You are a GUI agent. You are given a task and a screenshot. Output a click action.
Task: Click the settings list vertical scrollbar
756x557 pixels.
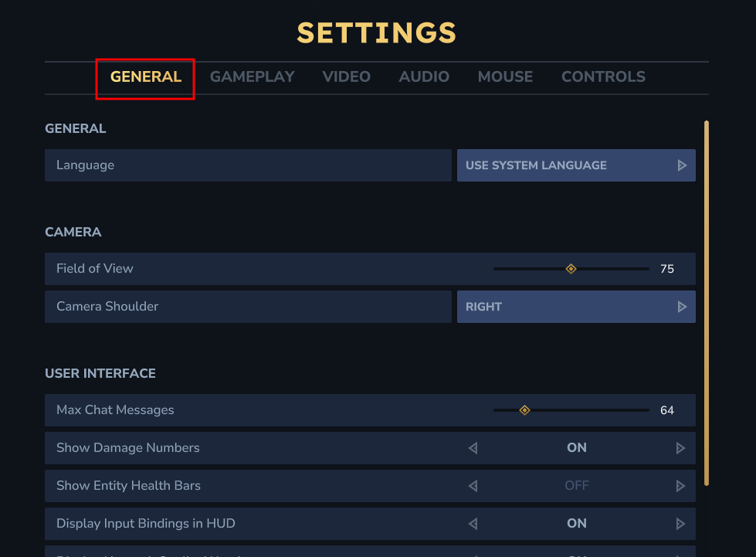coord(707,301)
